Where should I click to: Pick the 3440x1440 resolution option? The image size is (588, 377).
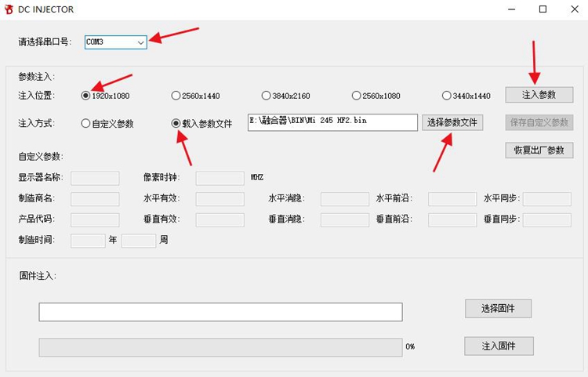(x=447, y=96)
